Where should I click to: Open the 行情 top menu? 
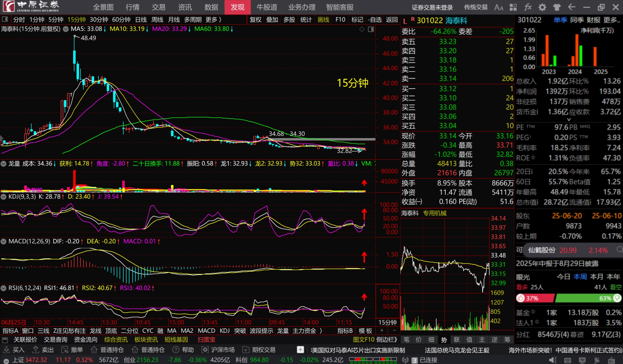132,7
